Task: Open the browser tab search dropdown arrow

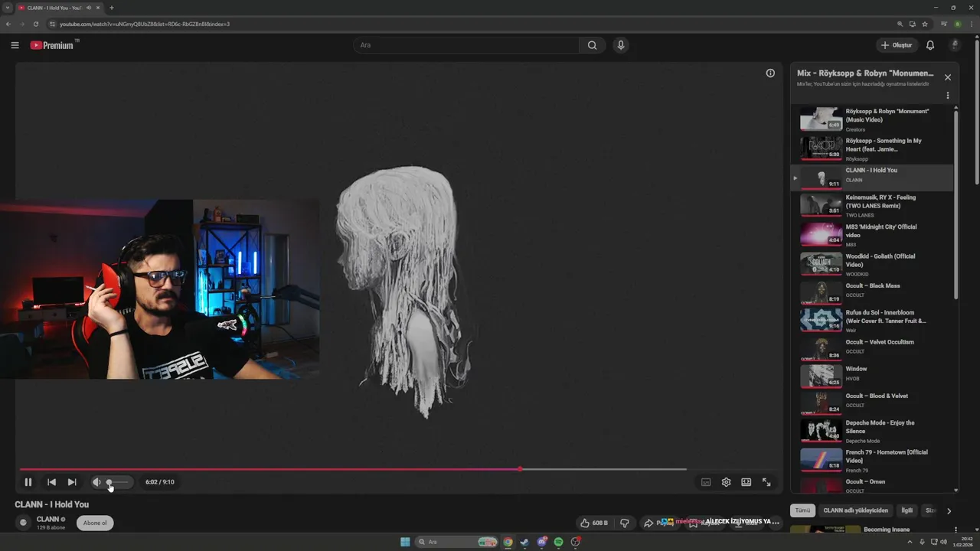Action: [x=7, y=8]
